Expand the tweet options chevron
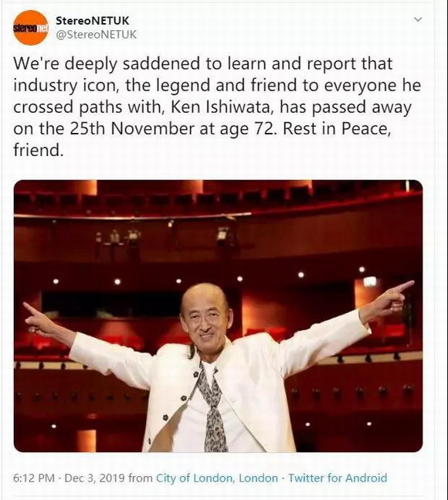This screenshot has width=448, height=500. [x=418, y=20]
